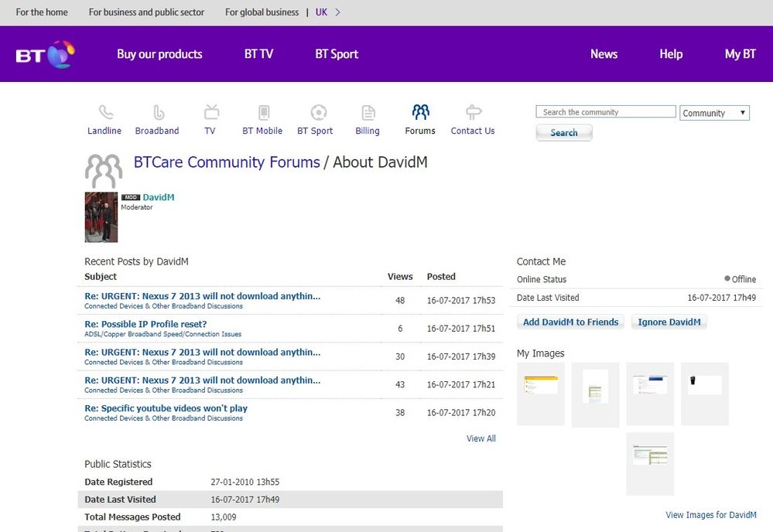Open the yellow-header image thumbnail
The image size is (773, 532).
(541, 394)
